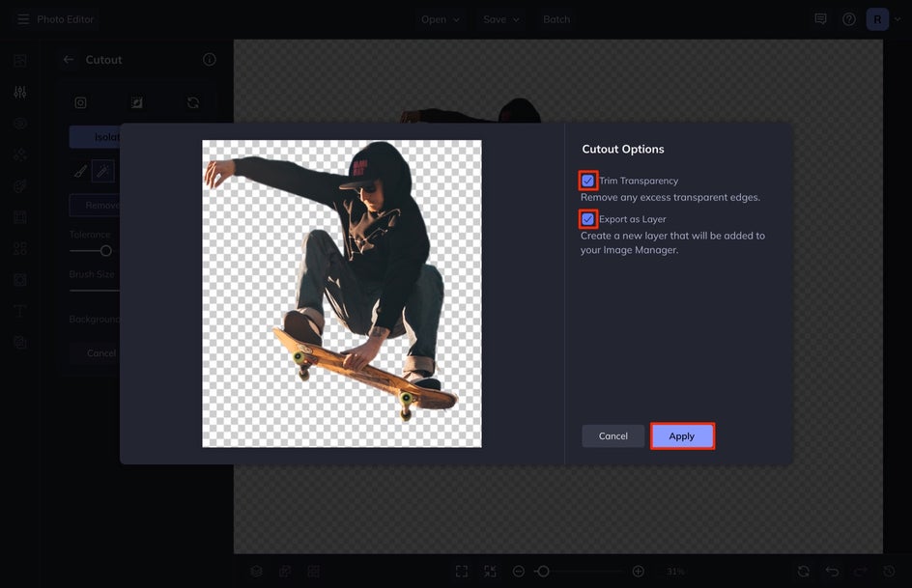Open the Batch menu item
Viewport: 912px width, 588px height.
pos(556,19)
